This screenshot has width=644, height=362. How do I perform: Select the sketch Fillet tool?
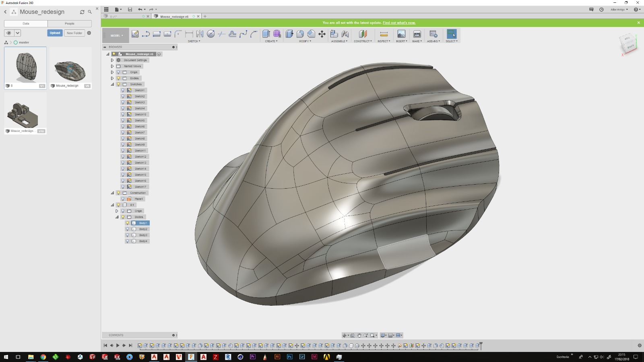click(x=178, y=34)
